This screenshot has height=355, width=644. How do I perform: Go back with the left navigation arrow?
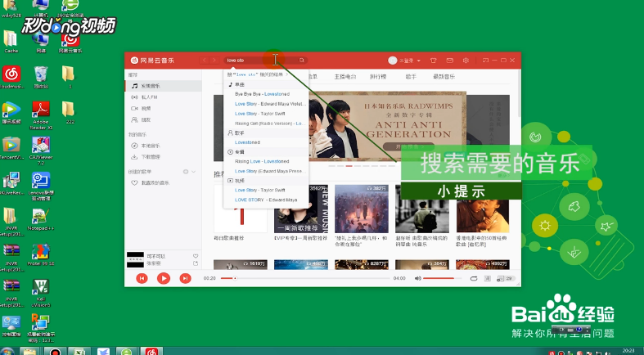click(205, 61)
